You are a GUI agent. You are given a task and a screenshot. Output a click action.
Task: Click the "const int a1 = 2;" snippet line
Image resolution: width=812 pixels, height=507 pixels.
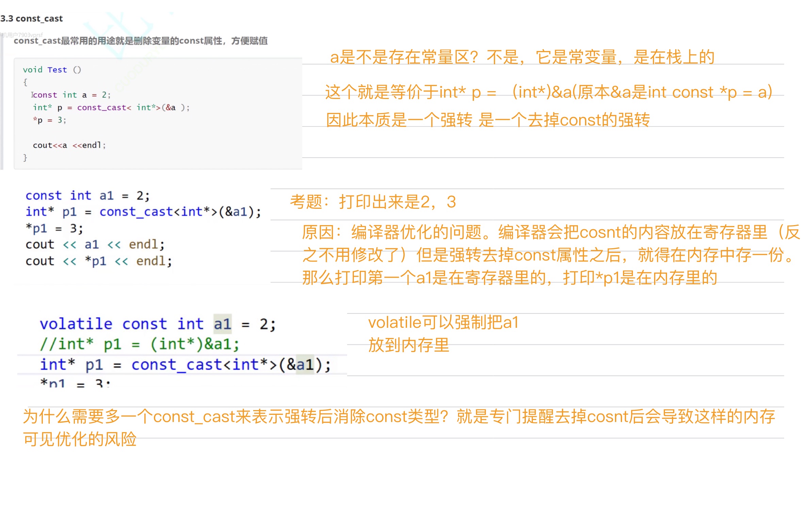(87, 196)
